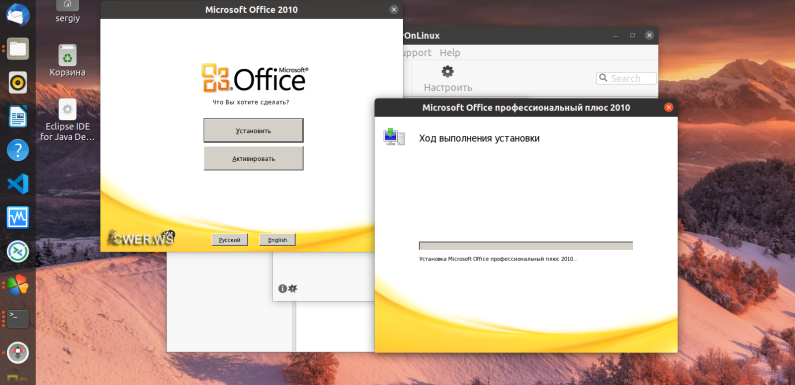Open LibreOffice Writer from the dock
The width and height of the screenshot is (795, 385).
coord(18,116)
